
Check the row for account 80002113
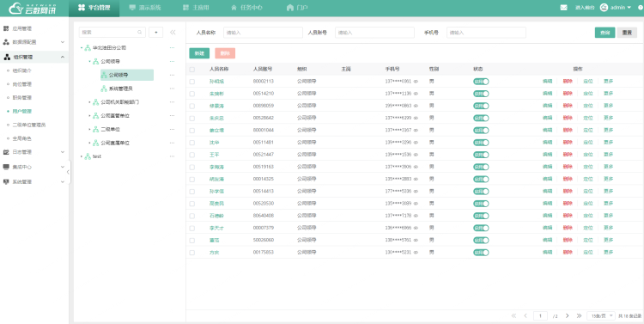192,82
